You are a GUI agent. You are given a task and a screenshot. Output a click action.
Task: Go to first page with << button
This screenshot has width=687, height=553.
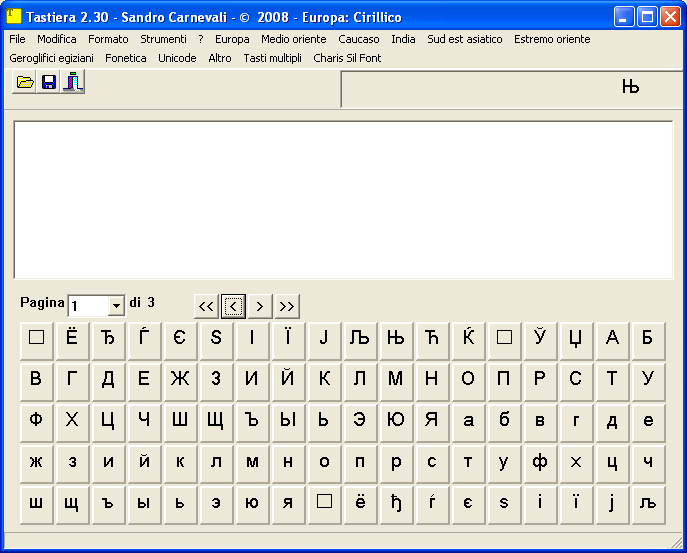[x=206, y=306]
